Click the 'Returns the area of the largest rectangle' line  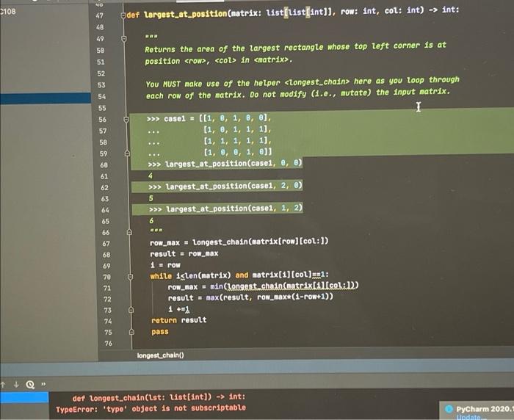point(295,47)
